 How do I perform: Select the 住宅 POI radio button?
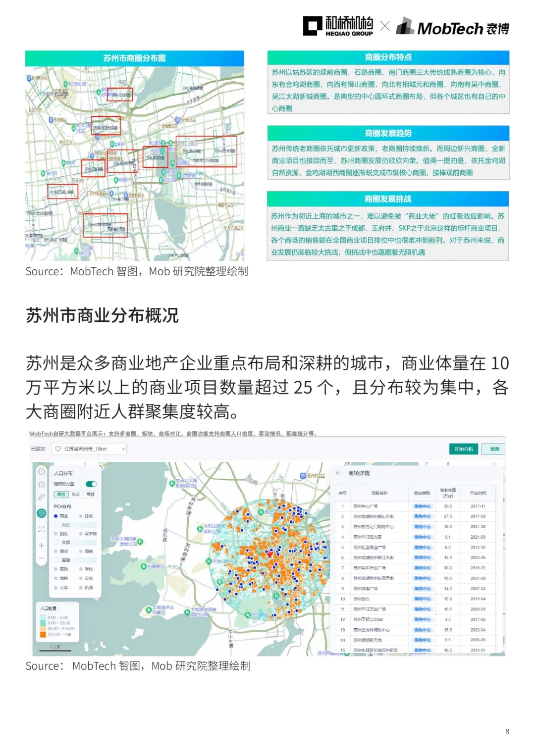pyautogui.click(x=81, y=516)
